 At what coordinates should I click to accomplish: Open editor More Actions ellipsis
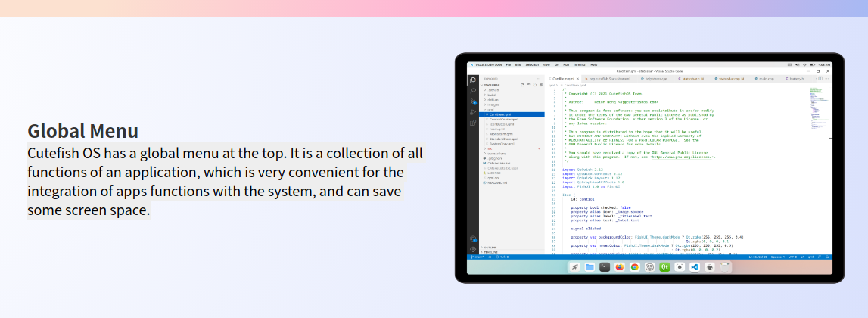pyautogui.click(x=827, y=79)
